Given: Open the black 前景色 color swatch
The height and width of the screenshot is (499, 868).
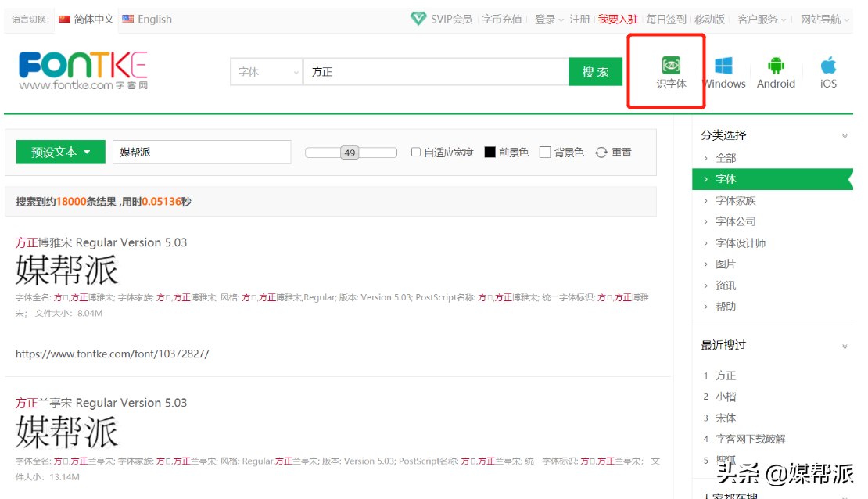Looking at the screenshot, I should click(x=490, y=152).
